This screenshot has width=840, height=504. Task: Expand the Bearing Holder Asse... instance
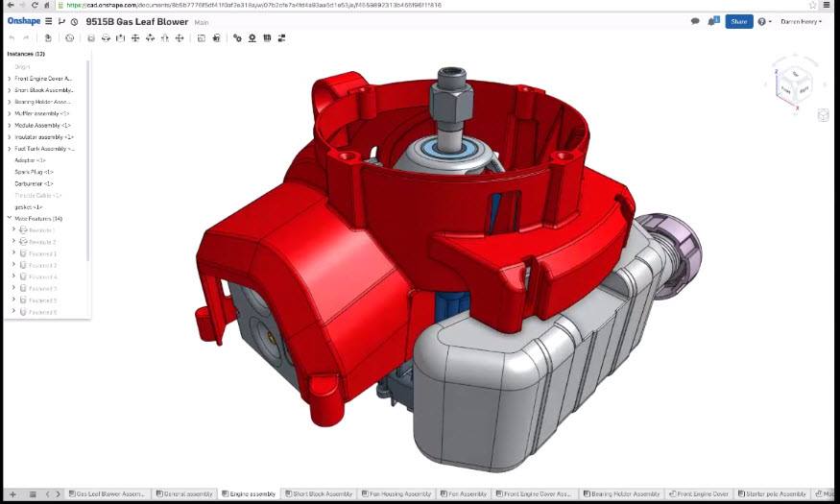click(x=9, y=102)
